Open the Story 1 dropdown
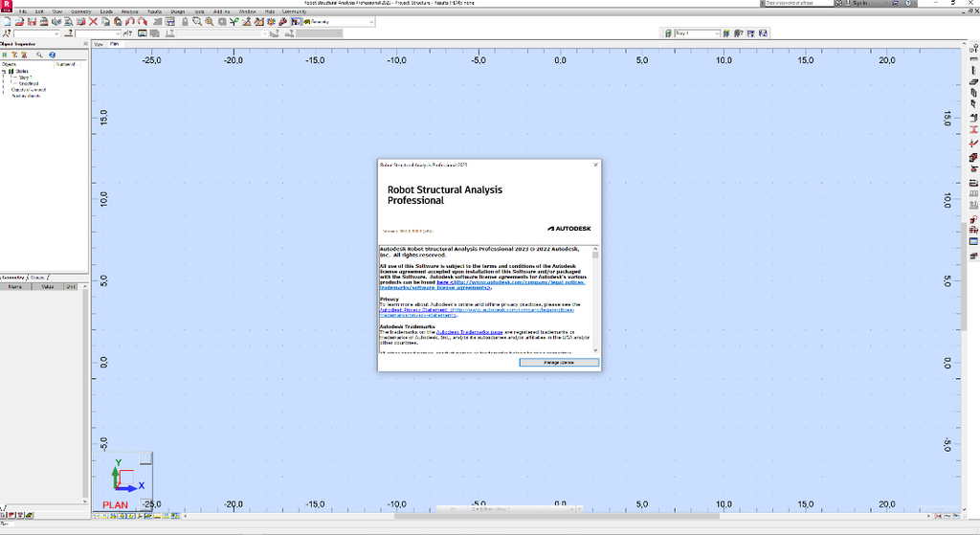This screenshot has width=980, height=535. click(697, 33)
